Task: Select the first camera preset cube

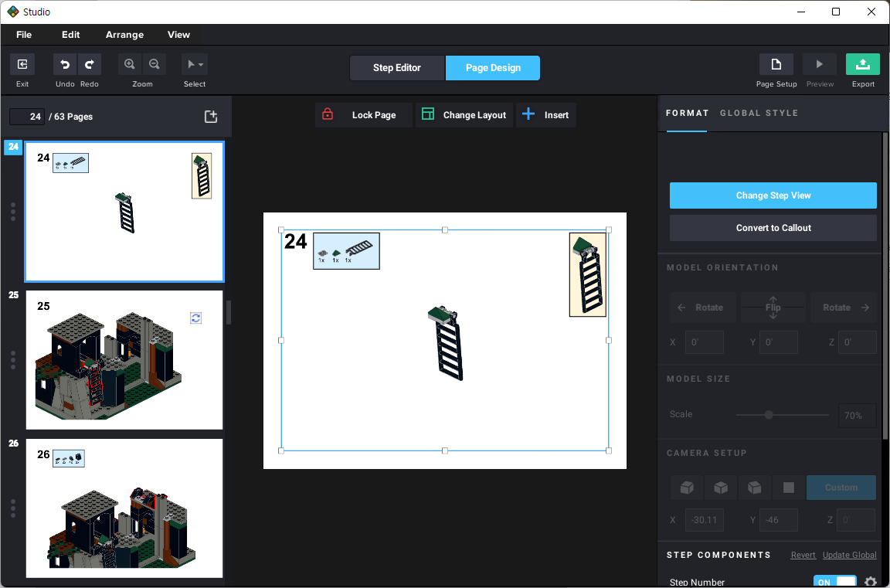Action: click(x=687, y=488)
